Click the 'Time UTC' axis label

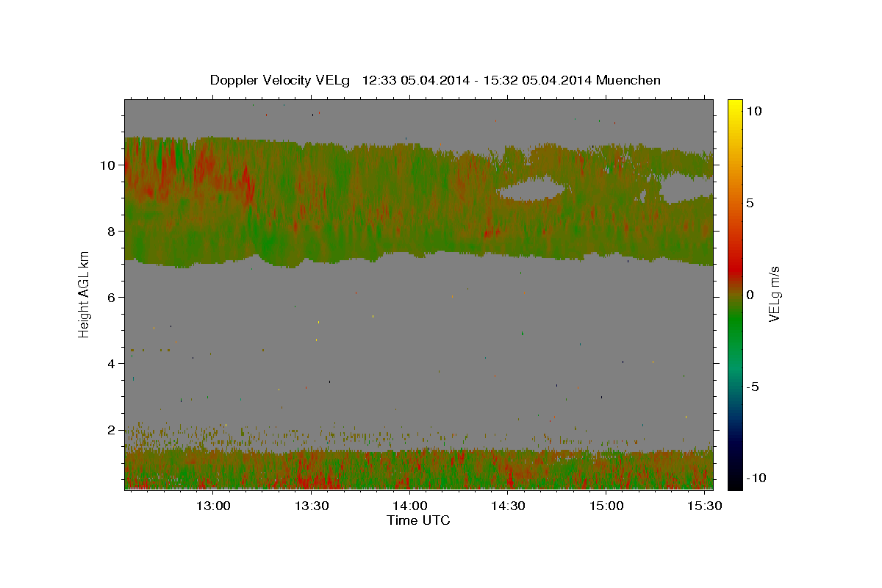tap(418, 520)
